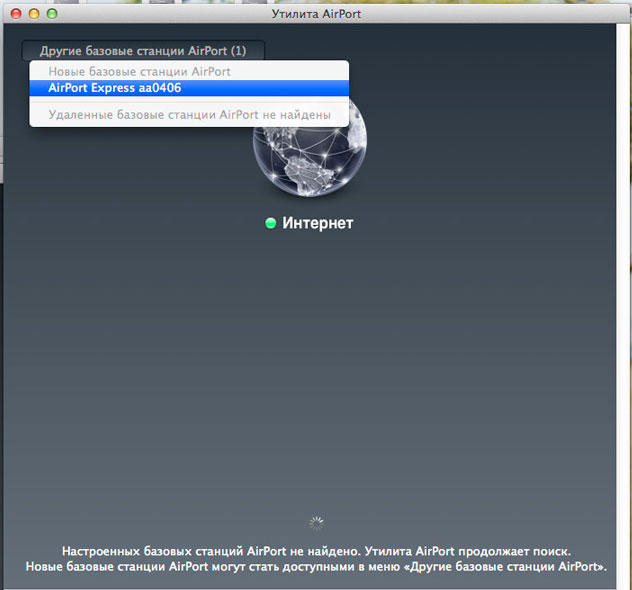Select AirPort Express aa0406 from the menu

point(189,88)
